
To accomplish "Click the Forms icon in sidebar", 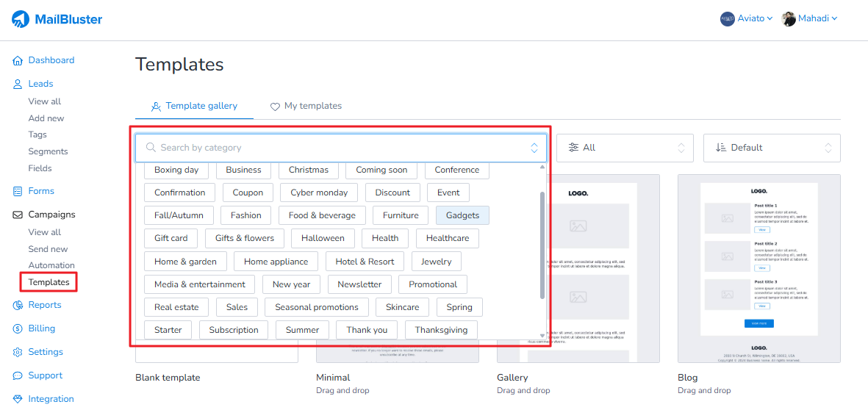I will (x=18, y=192).
